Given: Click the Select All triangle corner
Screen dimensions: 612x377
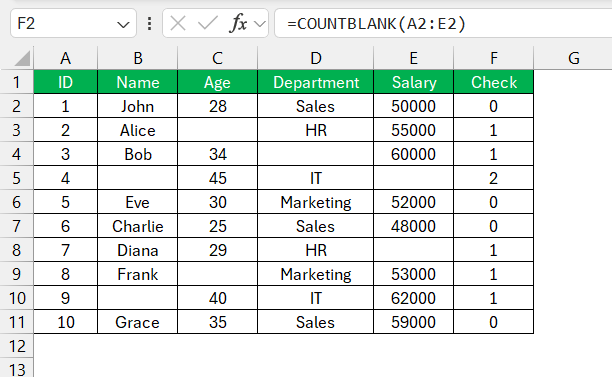Looking at the screenshot, I should (22, 59).
